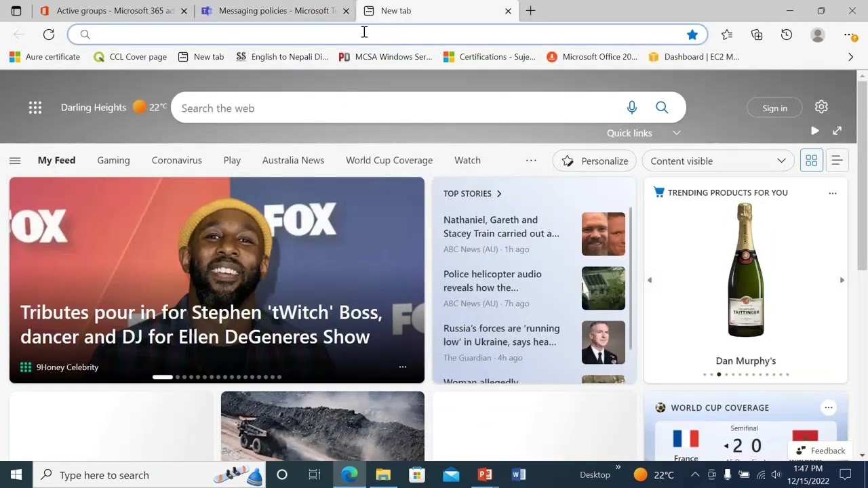868x488 pixels.
Task: Open the Content visible dropdown
Action: (x=717, y=161)
